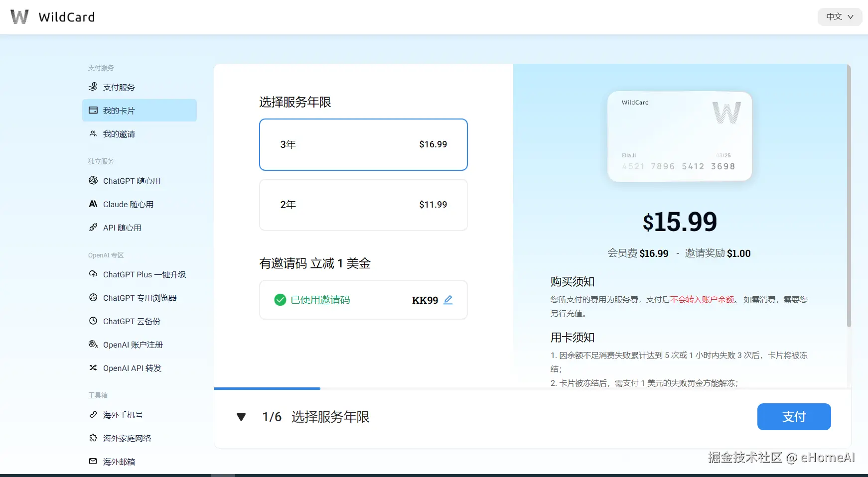Select the 2年 $11.99 service plan
Image resolution: width=868 pixels, height=477 pixels.
(x=363, y=205)
